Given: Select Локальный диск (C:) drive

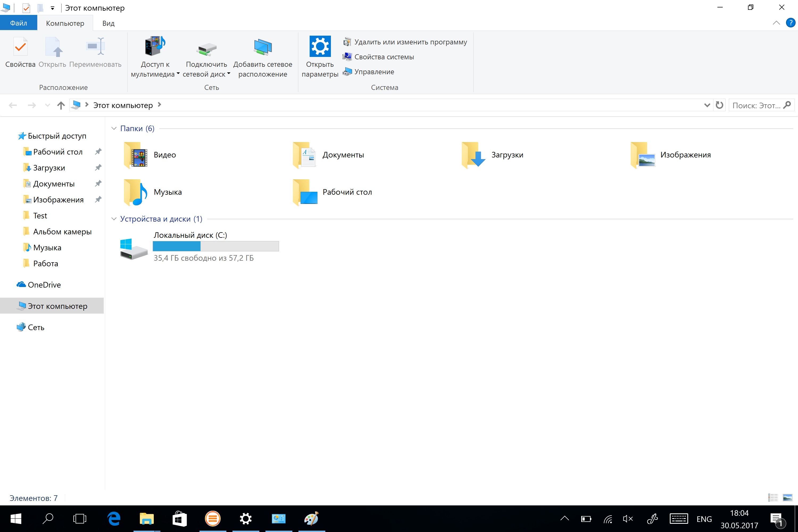Looking at the screenshot, I should click(199, 247).
